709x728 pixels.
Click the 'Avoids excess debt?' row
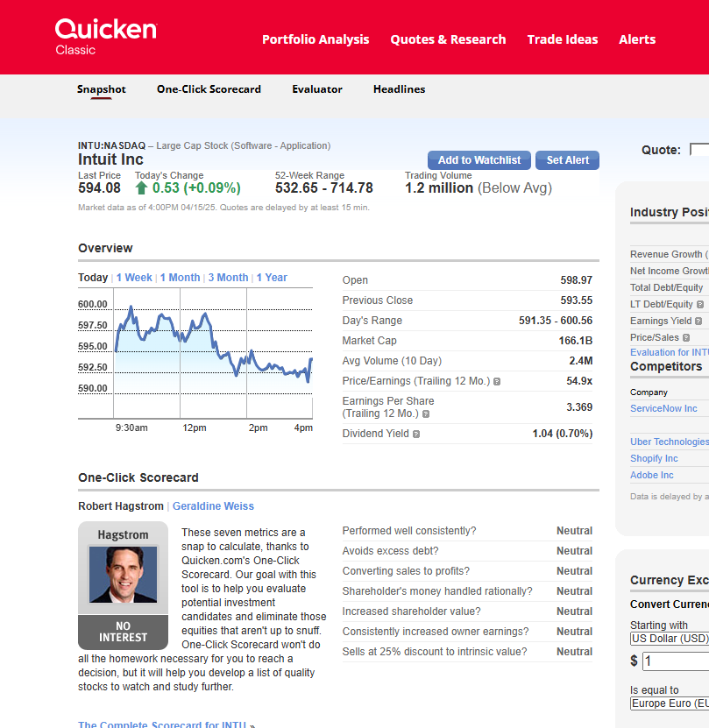(467, 551)
